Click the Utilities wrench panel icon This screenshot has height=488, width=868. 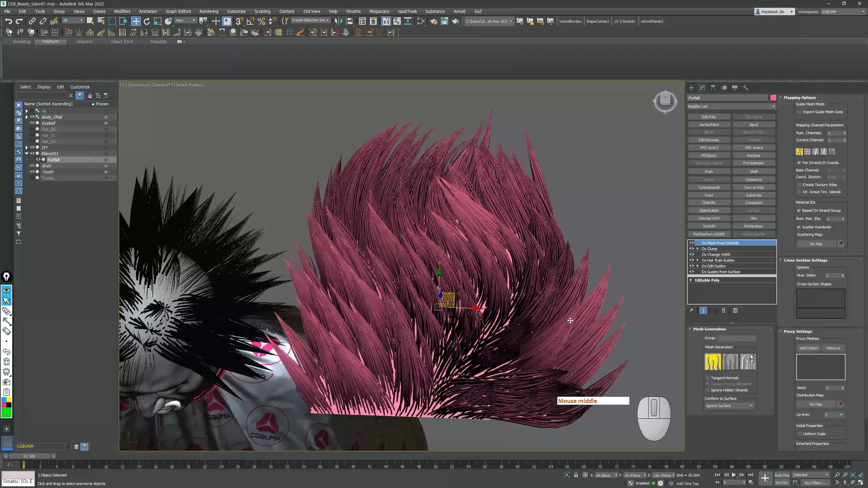pos(745,88)
